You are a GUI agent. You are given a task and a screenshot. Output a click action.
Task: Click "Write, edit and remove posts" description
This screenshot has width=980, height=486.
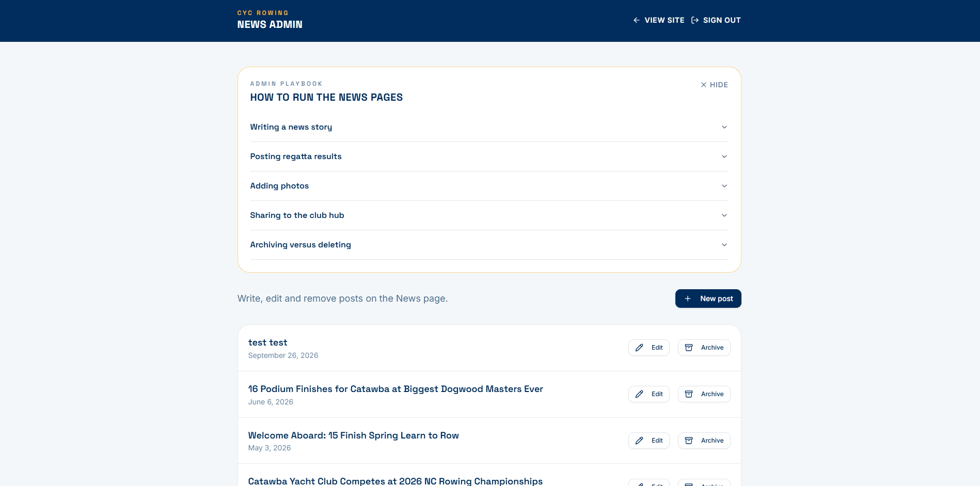pos(343,299)
